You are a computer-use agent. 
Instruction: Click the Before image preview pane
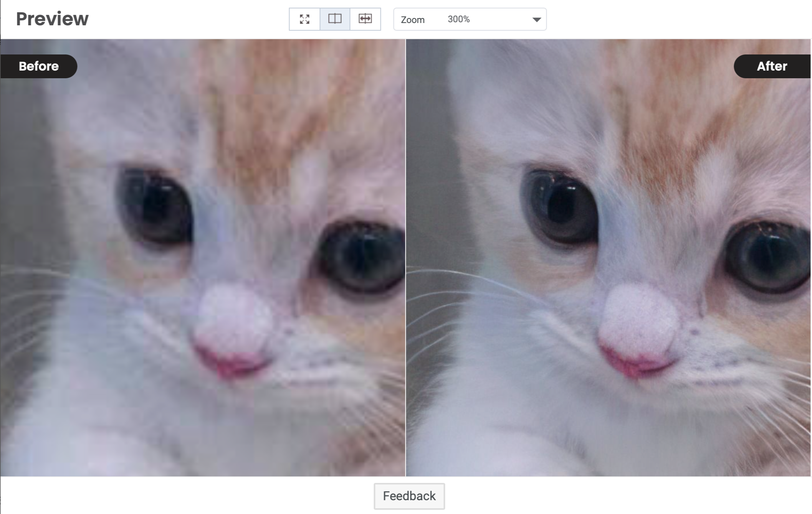(x=203, y=258)
